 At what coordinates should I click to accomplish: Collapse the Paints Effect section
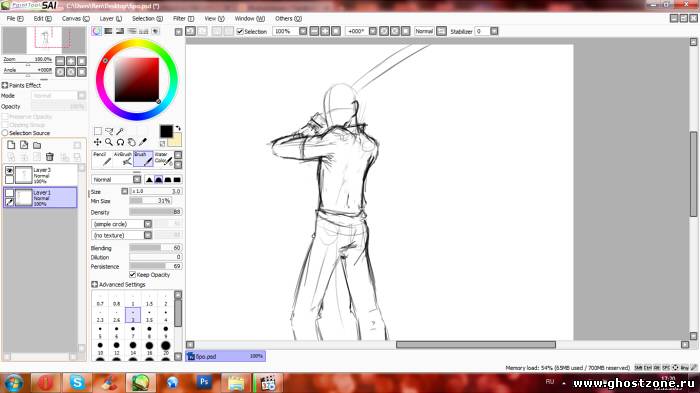coord(4,85)
